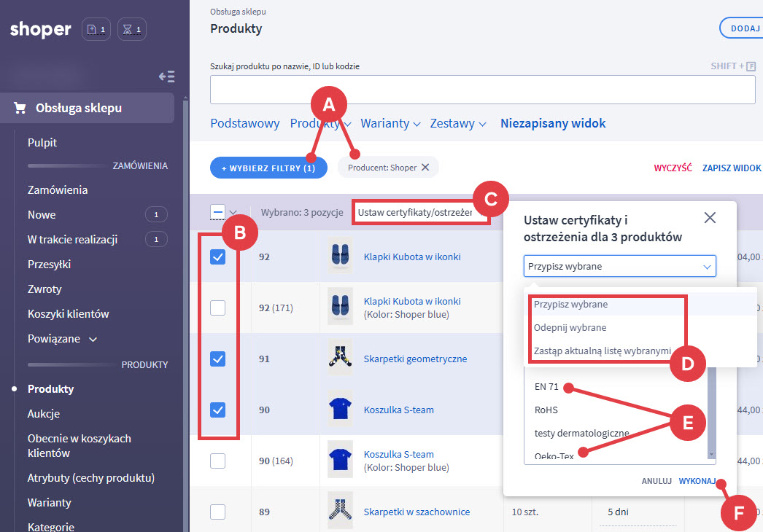Open the hourglass pending tasks icon
763x532 pixels.
click(x=132, y=29)
